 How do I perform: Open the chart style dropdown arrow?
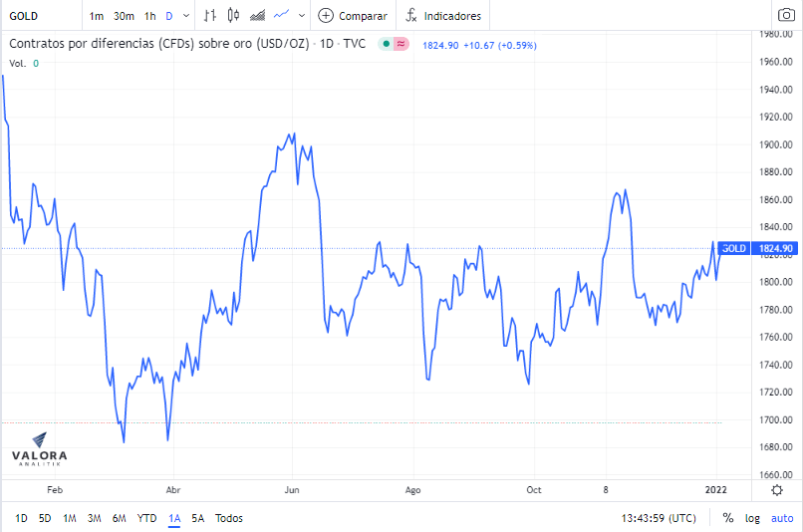click(x=302, y=16)
